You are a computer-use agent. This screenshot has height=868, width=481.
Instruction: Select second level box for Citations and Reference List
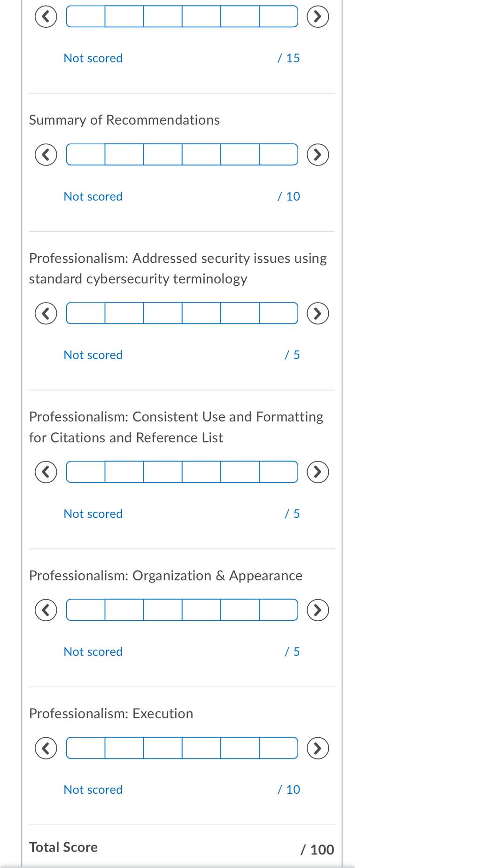click(124, 472)
